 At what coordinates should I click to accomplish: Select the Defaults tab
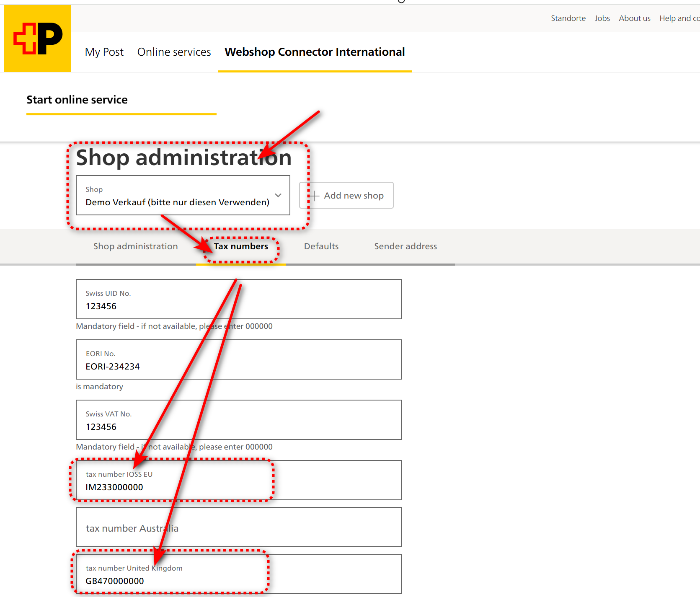tap(321, 247)
